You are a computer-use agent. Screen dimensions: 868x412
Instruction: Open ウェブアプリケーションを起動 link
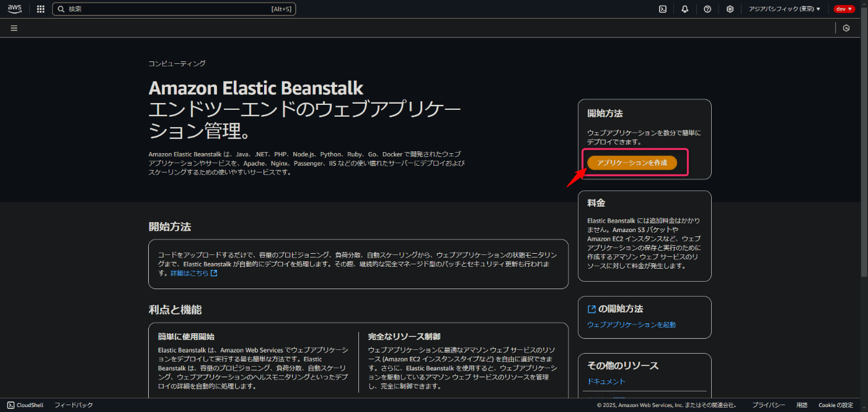pyautogui.click(x=631, y=325)
